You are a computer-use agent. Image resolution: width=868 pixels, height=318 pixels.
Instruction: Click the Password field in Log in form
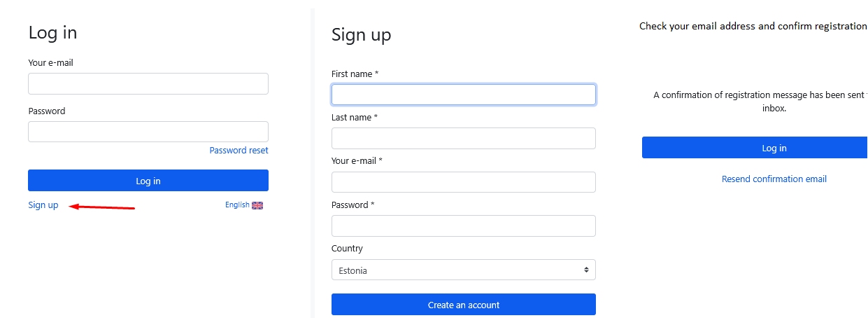(148, 132)
